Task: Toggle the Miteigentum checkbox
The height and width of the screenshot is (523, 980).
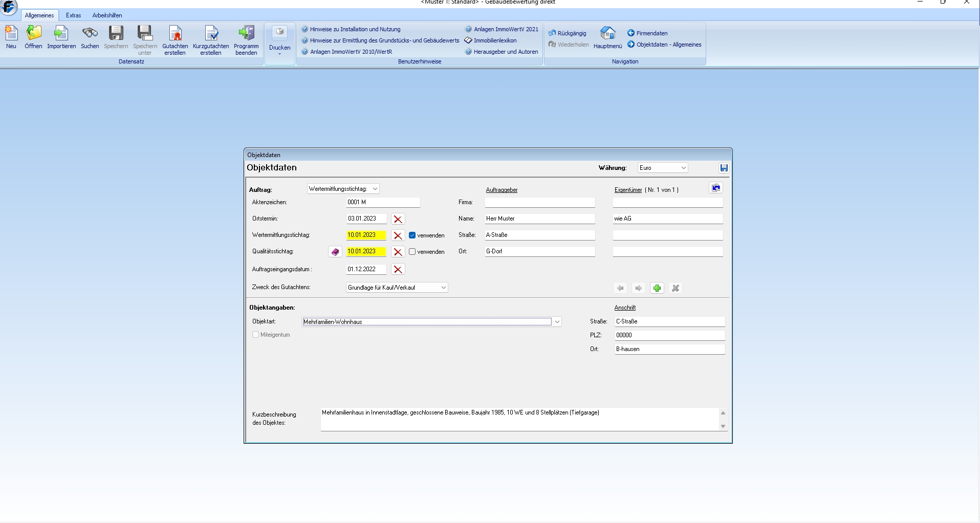Action: click(256, 335)
